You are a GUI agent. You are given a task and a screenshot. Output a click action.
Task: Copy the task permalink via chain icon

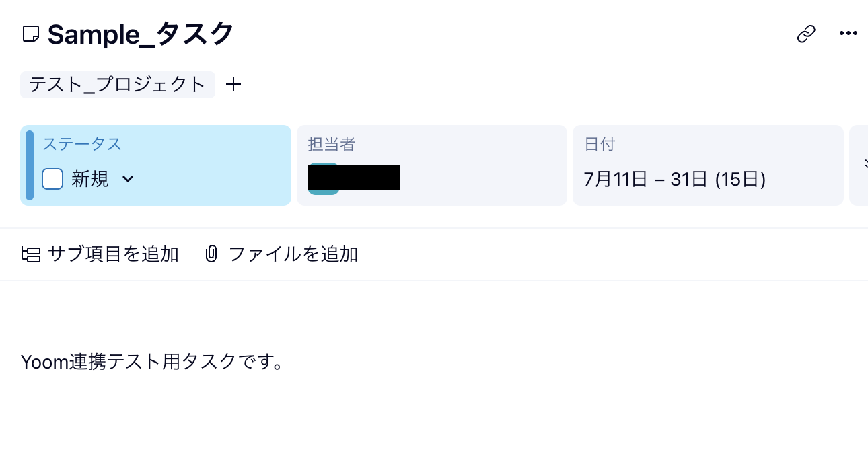click(x=806, y=34)
